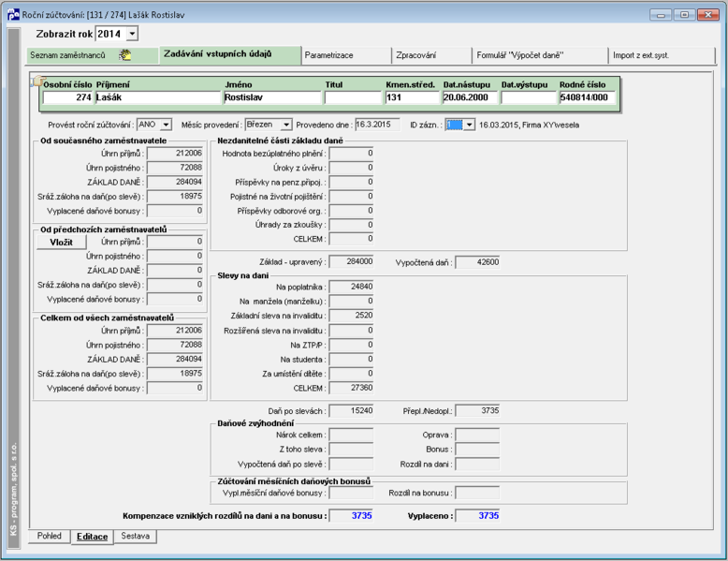Click the Na manžela (manželku) field

click(351, 302)
